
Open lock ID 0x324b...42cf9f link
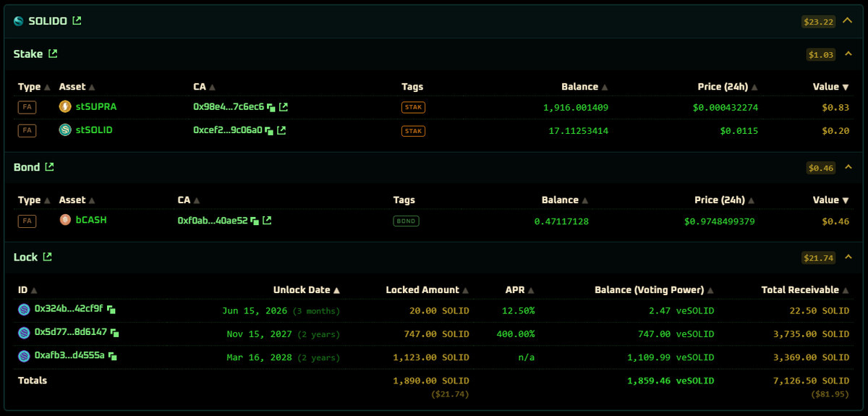69,309
